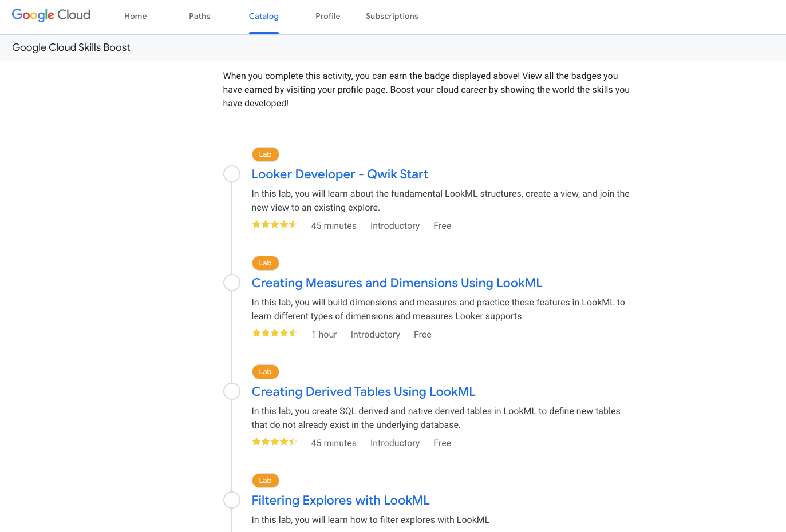The height and width of the screenshot is (532, 786).
Task: Click the Looker Developer lab description
Action: pos(441,201)
